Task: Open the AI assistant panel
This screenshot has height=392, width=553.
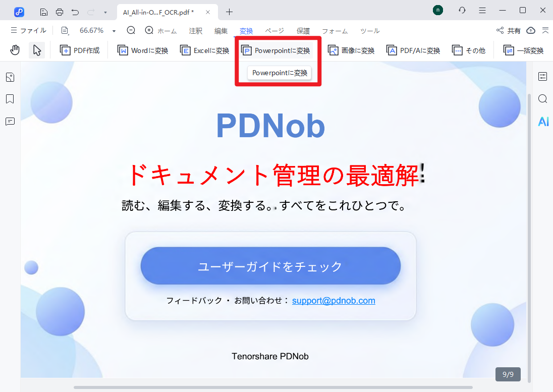Action: point(543,122)
